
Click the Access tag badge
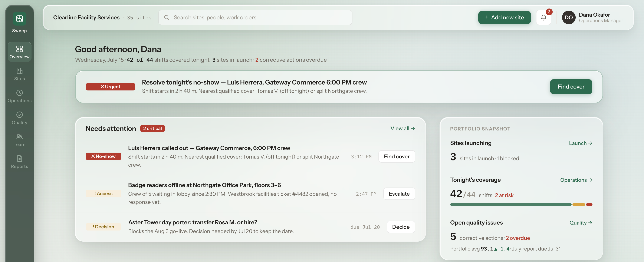coord(103,193)
